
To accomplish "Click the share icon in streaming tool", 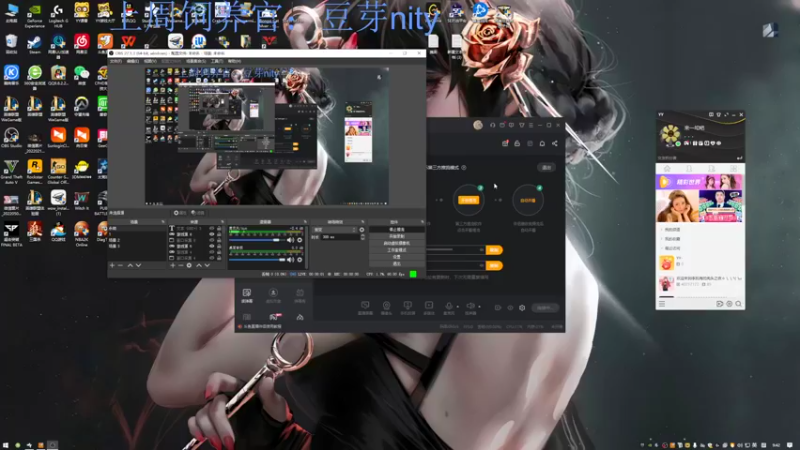I will [555, 143].
